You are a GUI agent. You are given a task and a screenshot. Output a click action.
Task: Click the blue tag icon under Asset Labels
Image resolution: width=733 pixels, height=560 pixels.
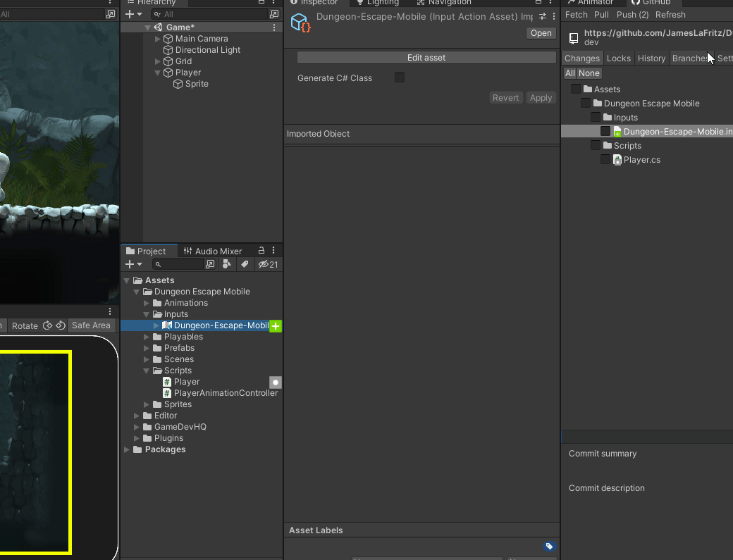(550, 547)
